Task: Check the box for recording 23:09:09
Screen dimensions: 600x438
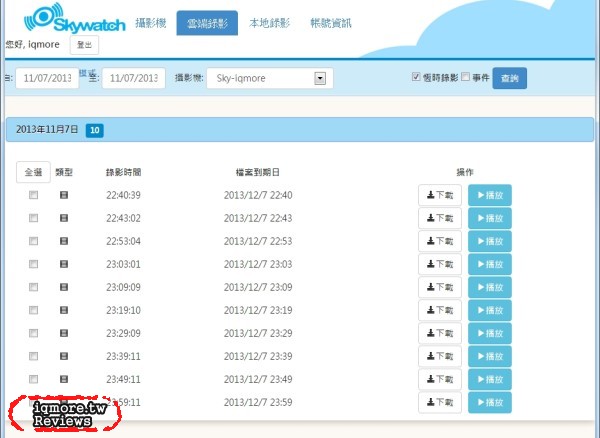Action: (34, 287)
